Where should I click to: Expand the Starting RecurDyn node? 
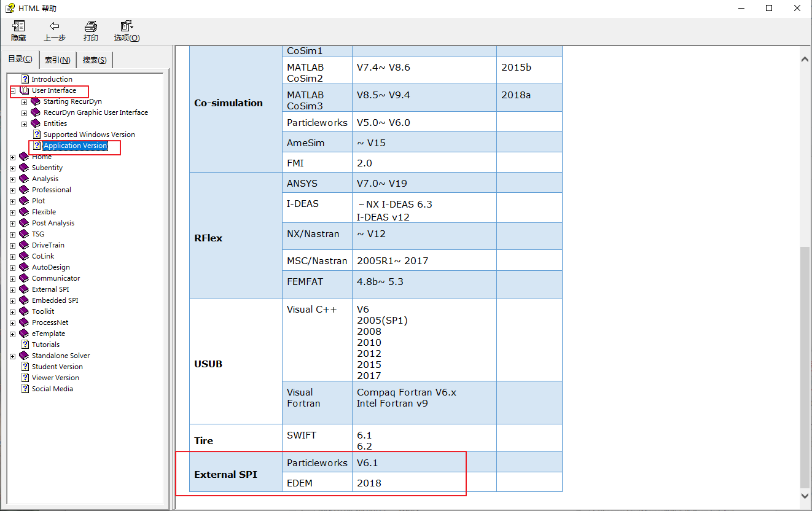click(x=25, y=102)
